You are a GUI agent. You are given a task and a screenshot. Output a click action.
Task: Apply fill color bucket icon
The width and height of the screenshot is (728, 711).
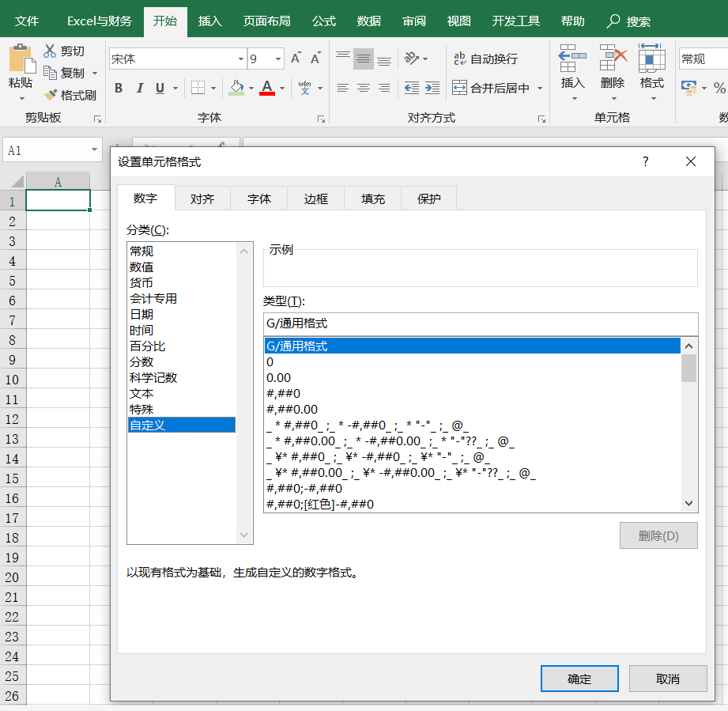click(x=236, y=88)
